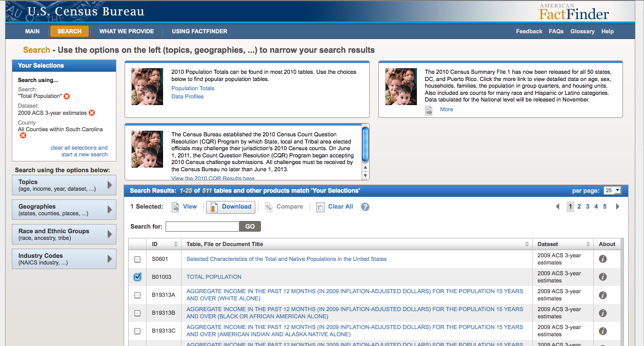Expand the Geographies search options
The image size is (644, 346).
tap(64, 210)
